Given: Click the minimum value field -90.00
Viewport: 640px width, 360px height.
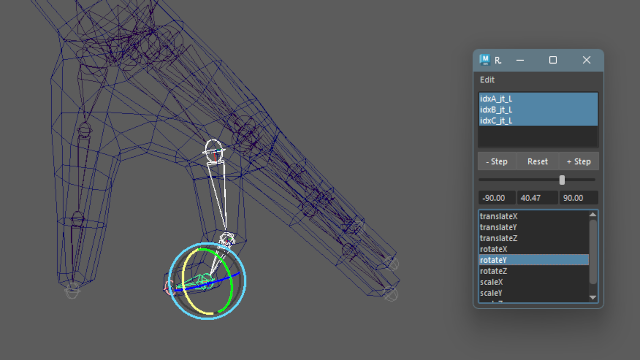Looking at the screenshot, I should tap(497, 198).
